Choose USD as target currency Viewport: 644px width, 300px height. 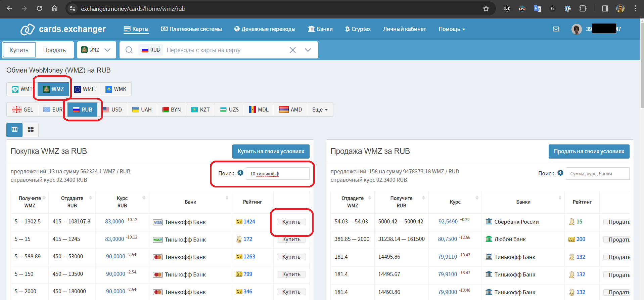click(x=112, y=110)
